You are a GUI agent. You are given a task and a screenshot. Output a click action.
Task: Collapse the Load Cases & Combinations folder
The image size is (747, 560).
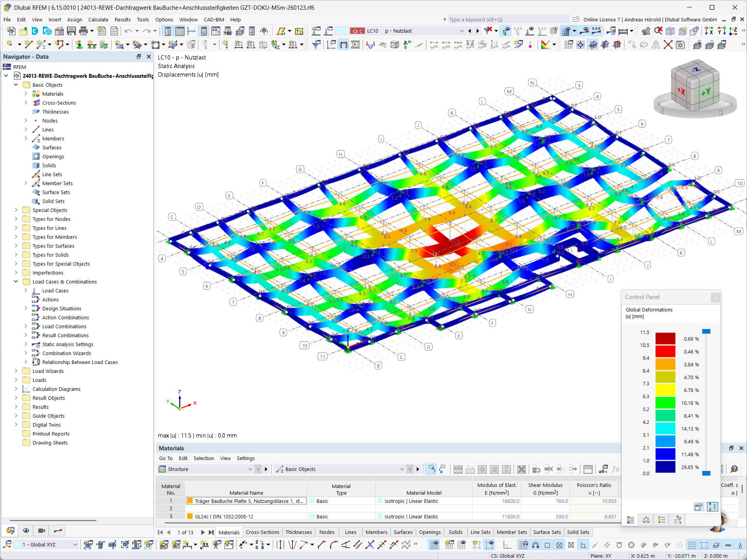click(16, 282)
